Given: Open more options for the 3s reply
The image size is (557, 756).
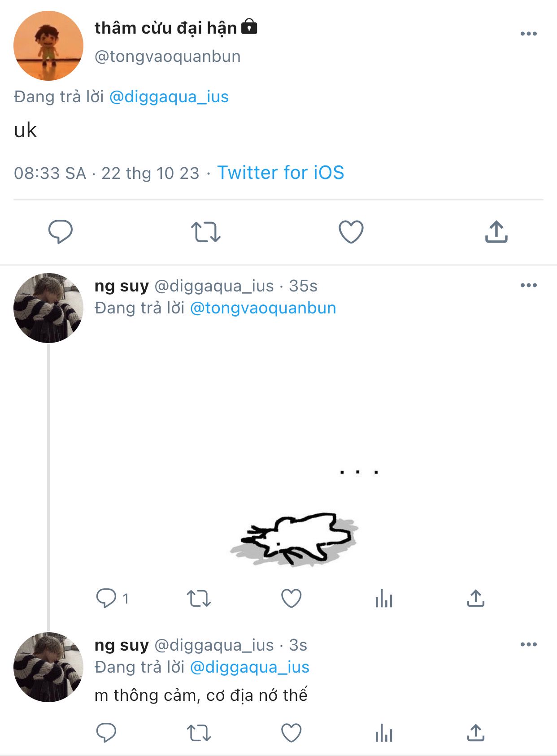Looking at the screenshot, I should pyautogui.click(x=528, y=645).
